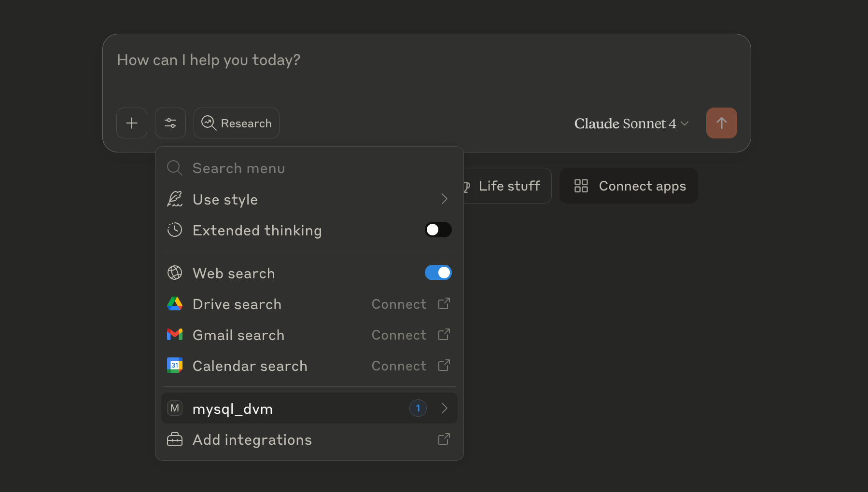Viewport: 868px width, 492px height.
Task: Connect Drive search
Action: coord(399,304)
